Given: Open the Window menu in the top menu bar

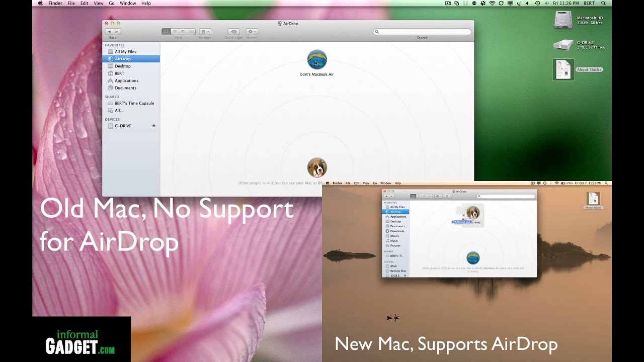Looking at the screenshot, I should [128, 3].
